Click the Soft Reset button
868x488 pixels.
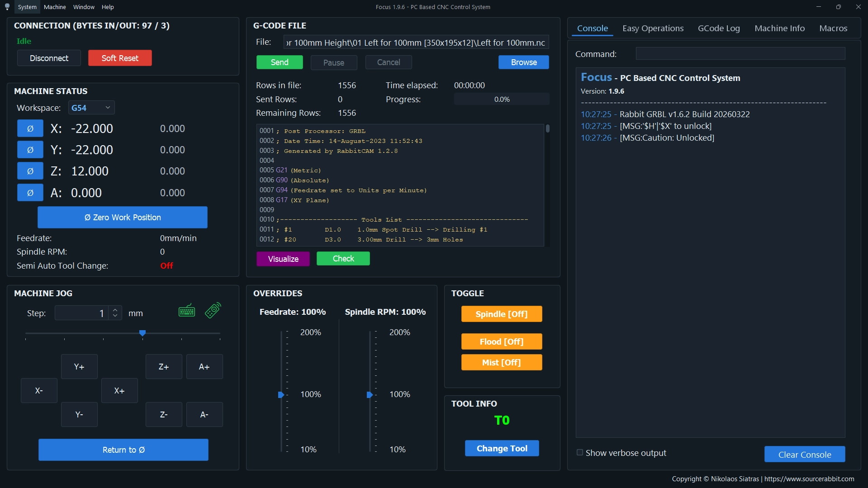coord(120,58)
